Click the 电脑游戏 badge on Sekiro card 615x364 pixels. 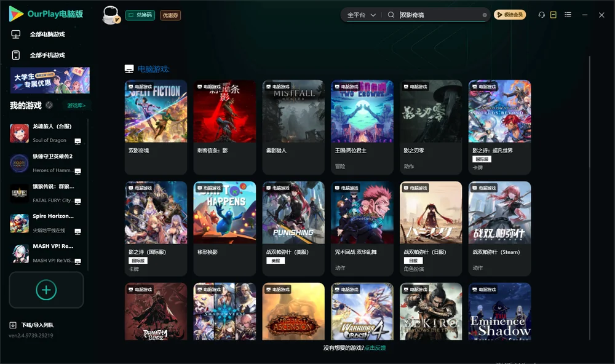pyautogui.click(x=415, y=290)
